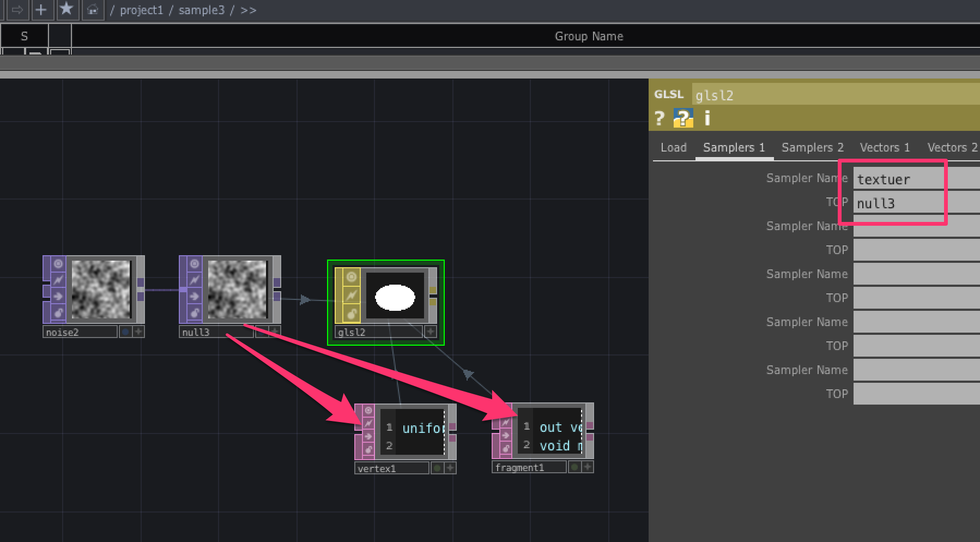Switch to Samplers 2 tab

812,147
